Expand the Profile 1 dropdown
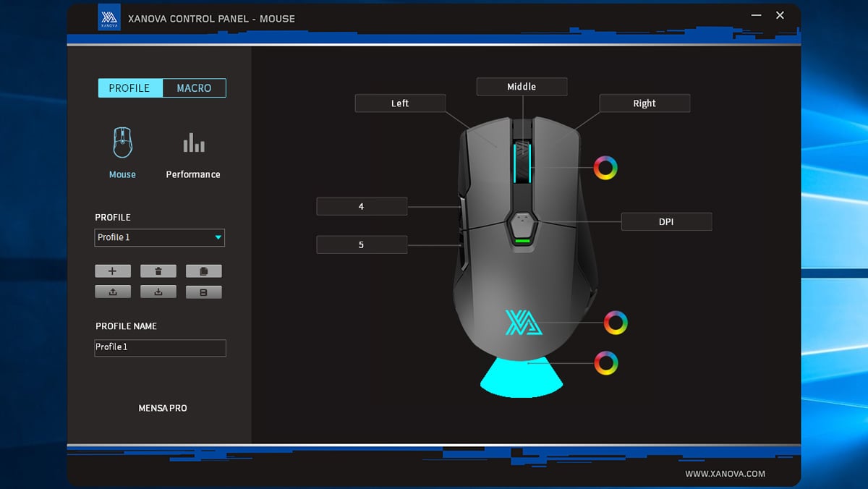The height and width of the screenshot is (489, 868). (x=160, y=237)
